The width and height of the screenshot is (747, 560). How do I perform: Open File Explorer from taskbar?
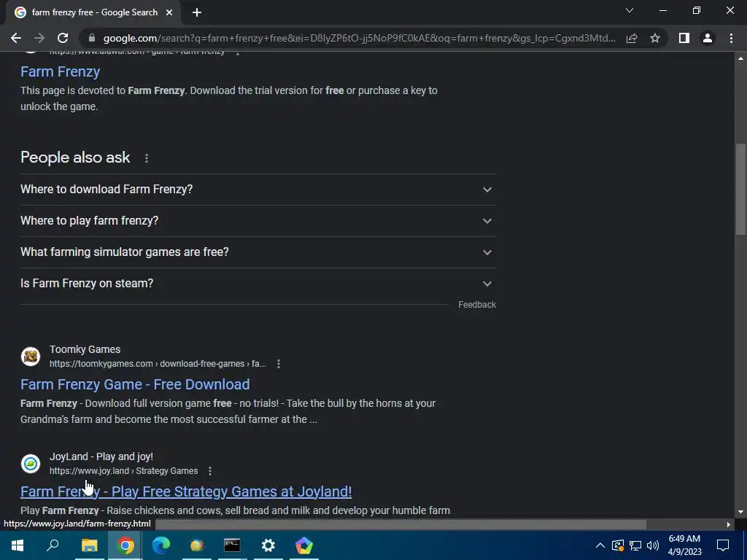(x=90, y=545)
